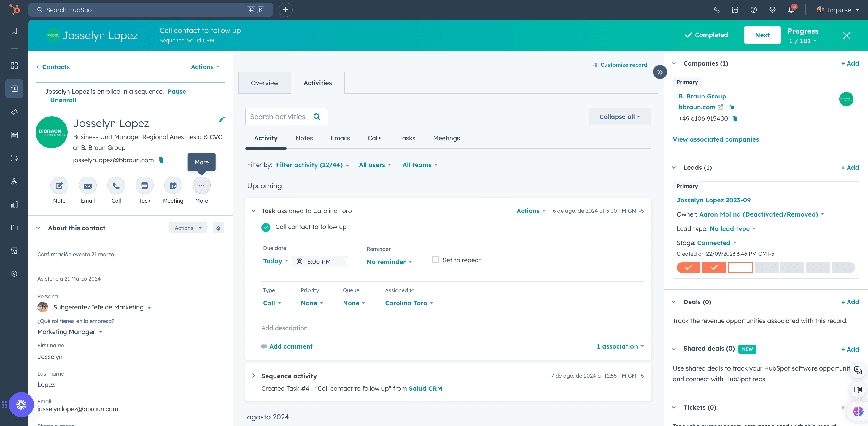The image size is (868, 426).
Task: Collapse the Leads (1) section
Action: click(674, 167)
